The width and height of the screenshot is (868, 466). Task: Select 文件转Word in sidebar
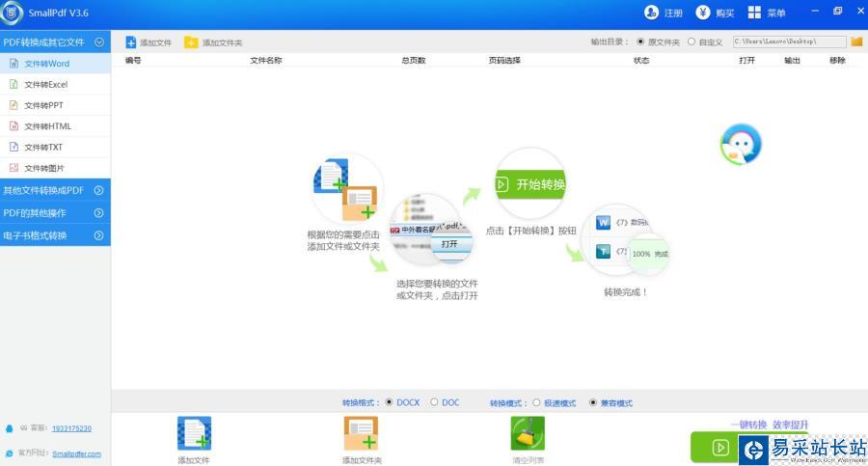tap(55, 63)
